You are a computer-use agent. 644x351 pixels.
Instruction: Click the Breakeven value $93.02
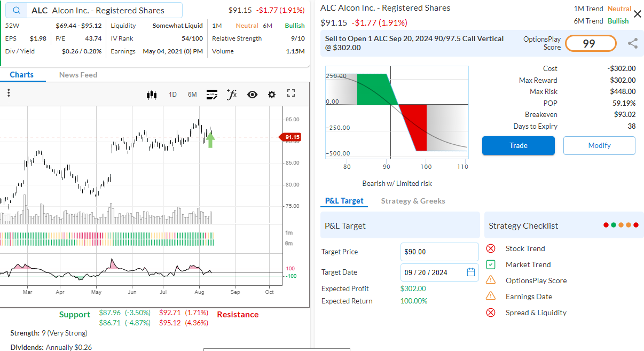[625, 115]
